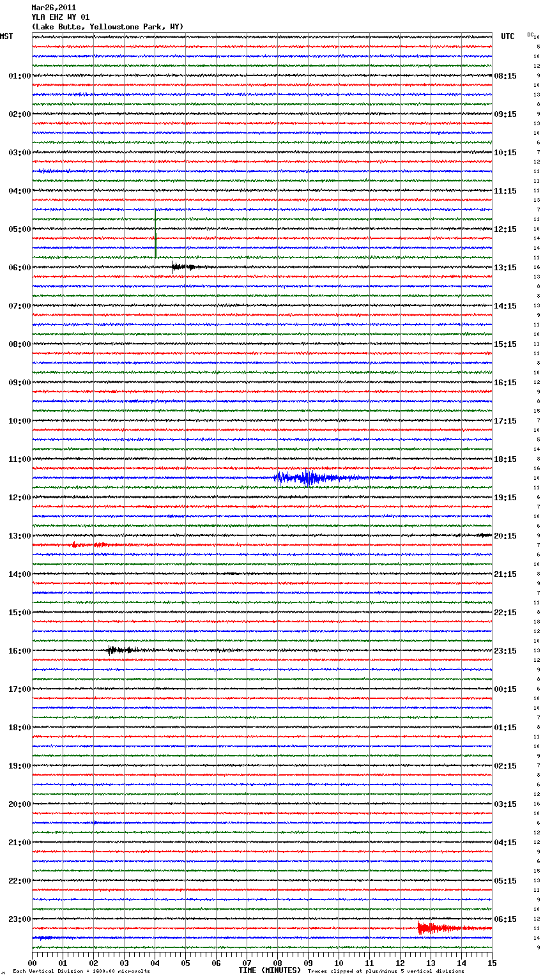Click the "07:00" MST time label
The height and width of the screenshot is (980, 543).
coord(20,306)
